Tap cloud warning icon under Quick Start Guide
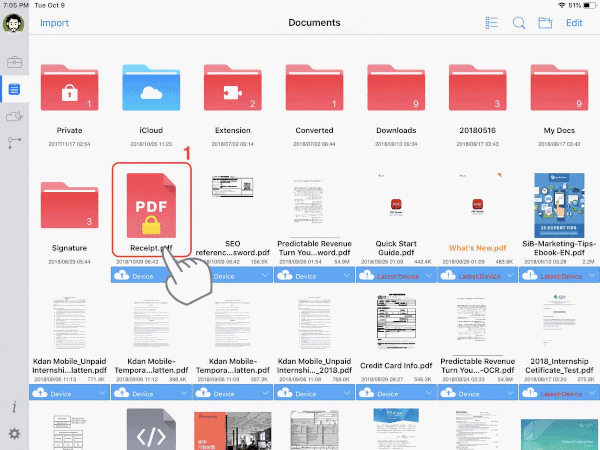600x450 pixels. coord(367,275)
